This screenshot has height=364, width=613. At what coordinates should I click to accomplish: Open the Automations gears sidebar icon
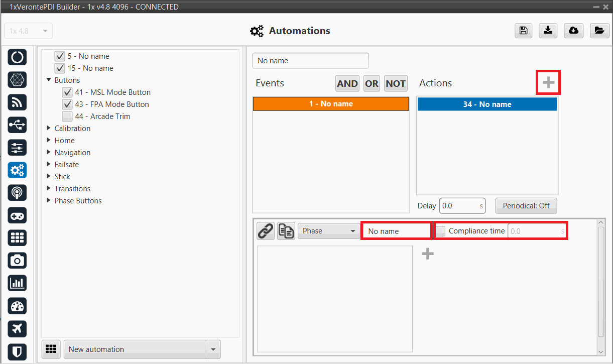click(17, 171)
